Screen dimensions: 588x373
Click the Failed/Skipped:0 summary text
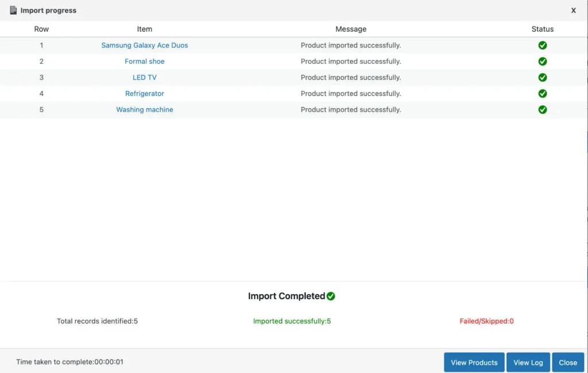[487, 321]
